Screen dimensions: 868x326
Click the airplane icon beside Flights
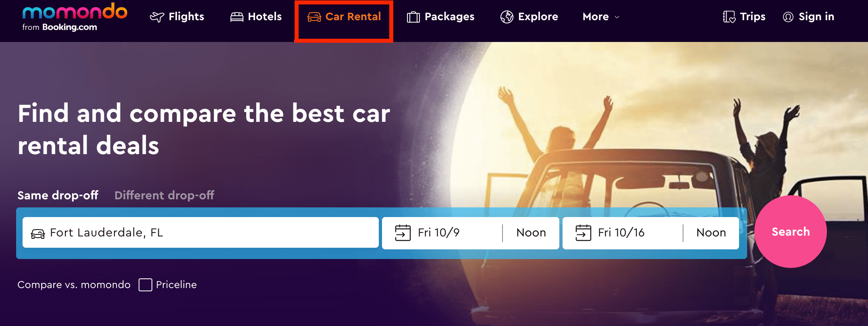coord(157,17)
